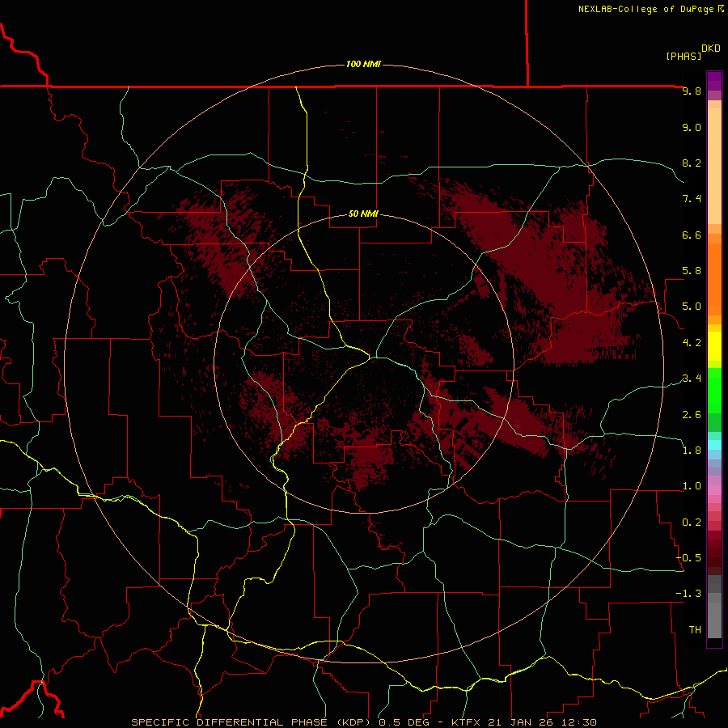The height and width of the screenshot is (728, 728).
Task: Click the 50 NMI range ring label
Action: pyautogui.click(x=363, y=214)
